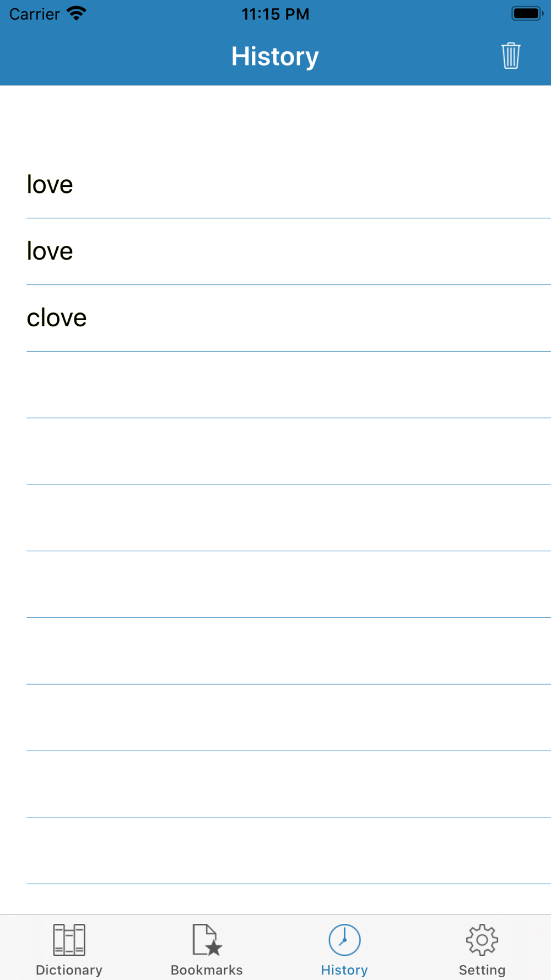This screenshot has width=551, height=980.
Task: Tap the Wi-Fi icon in status bar
Action: (x=77, y=13)
